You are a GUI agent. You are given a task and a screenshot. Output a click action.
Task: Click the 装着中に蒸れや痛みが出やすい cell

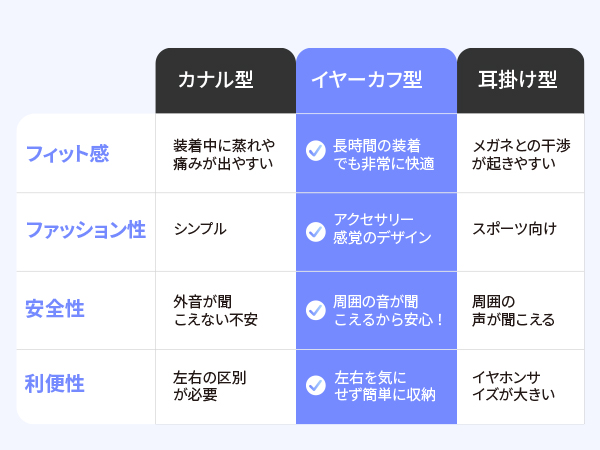click(x=224, y=154)
